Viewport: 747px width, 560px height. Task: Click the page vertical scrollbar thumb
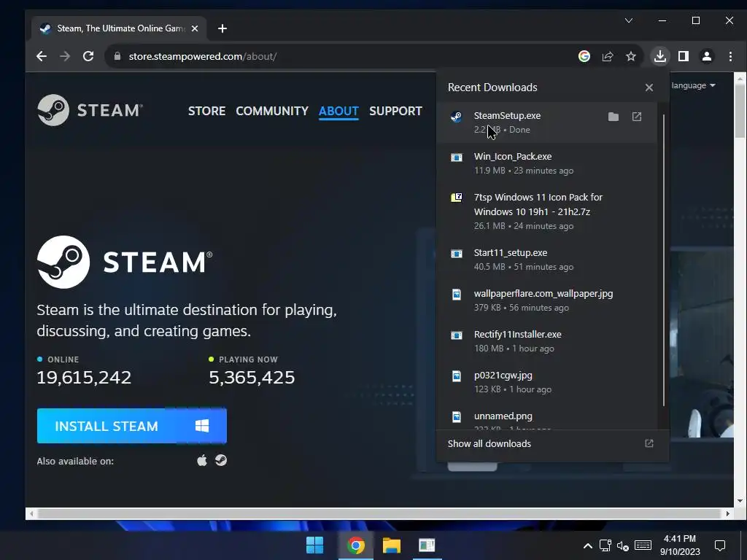(x=740, y=112)
